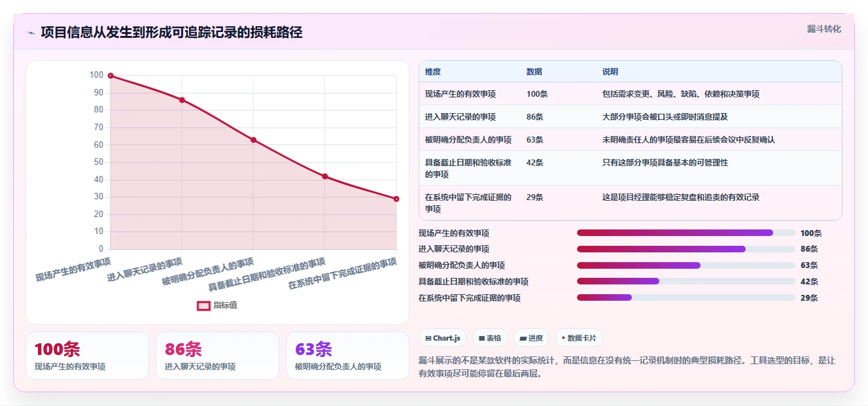Click the 具备截止日期和验收标准的事项 progress bar

pos(686,281)
